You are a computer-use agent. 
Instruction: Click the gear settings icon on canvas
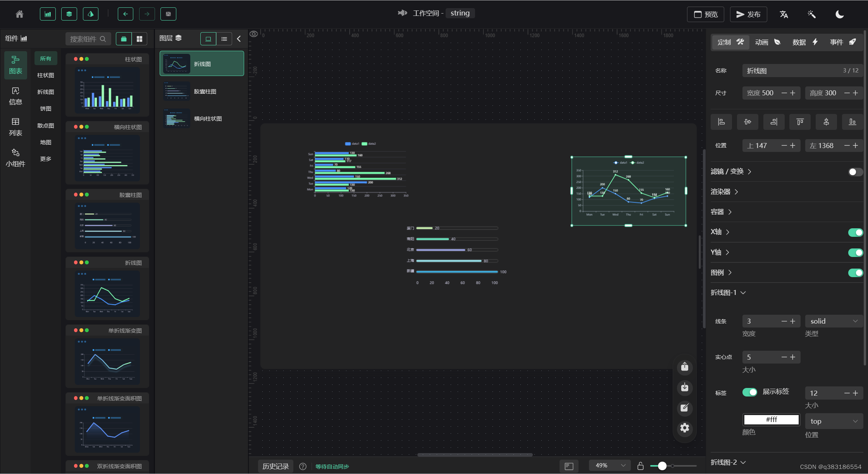pos(685,428)
